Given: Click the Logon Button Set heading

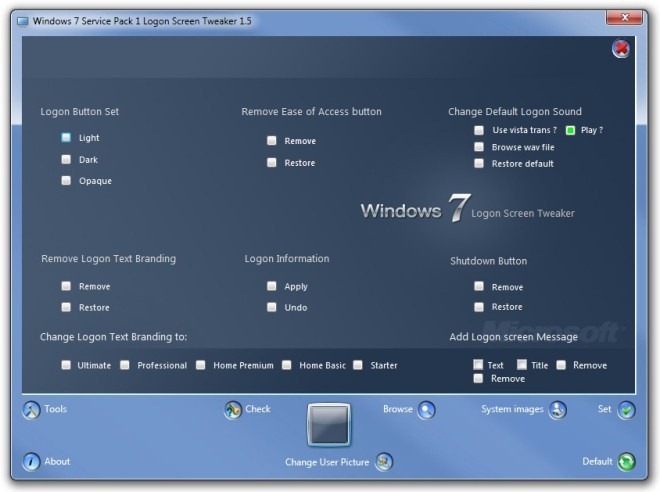Looking at the screenshot, I should (x=80, y=112).
